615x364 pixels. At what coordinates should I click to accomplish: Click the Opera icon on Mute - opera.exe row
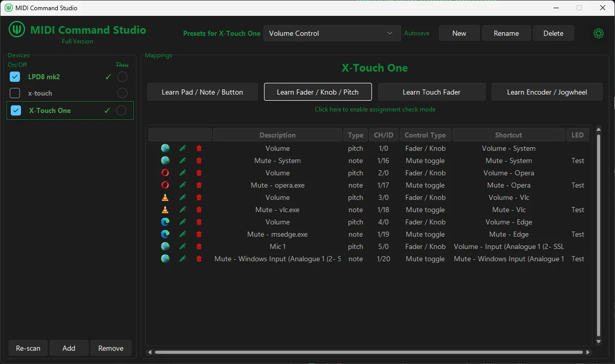point(165,185)
